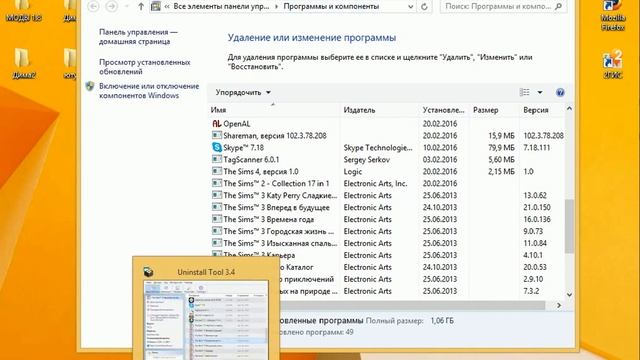Screen dimensions: 640x360
Task: Click the Windows components shield icon
Action: [90, 86]
